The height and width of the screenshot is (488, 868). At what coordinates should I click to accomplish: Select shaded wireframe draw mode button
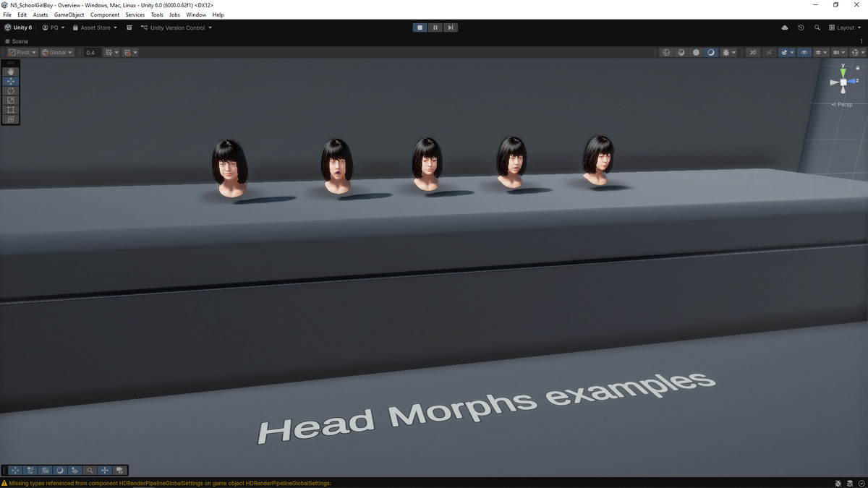pyautogui.click(x=681, y=52)
